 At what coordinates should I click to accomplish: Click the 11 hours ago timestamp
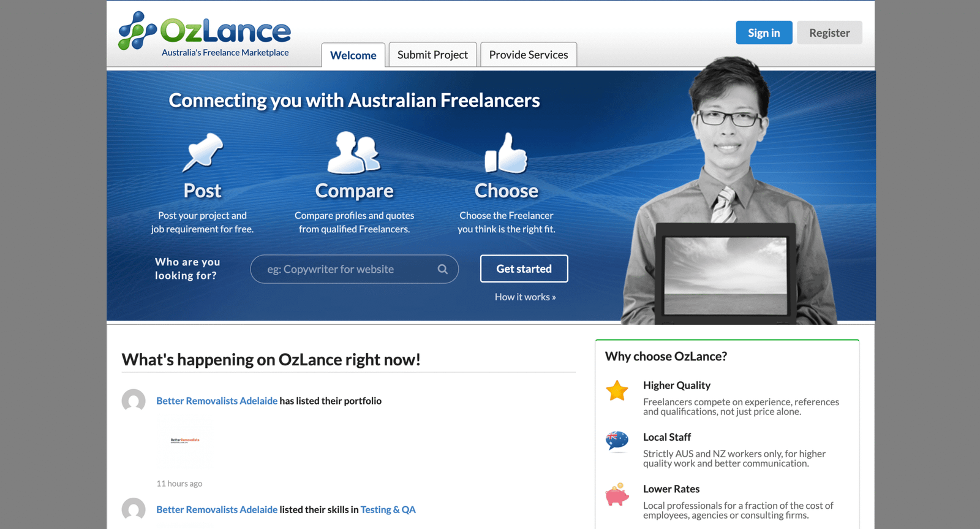point(179,484)
